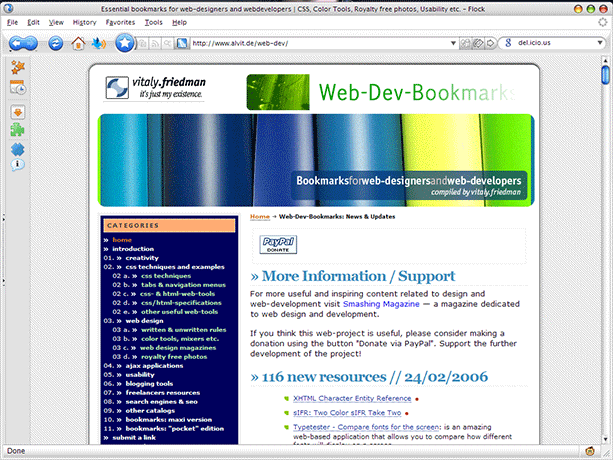Select 'ajax applications' in categories list

pyautogui.click(x=148, y=366)
